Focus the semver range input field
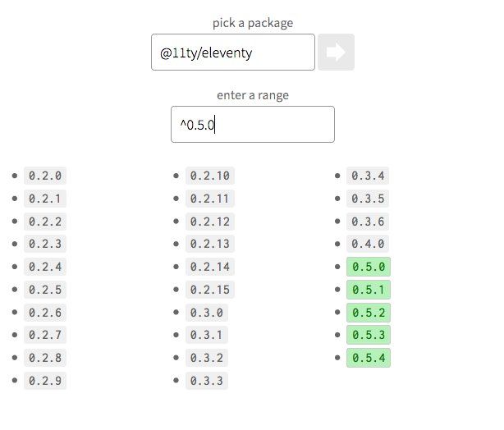Screen dimensions: 504x430 coord(252,125)
